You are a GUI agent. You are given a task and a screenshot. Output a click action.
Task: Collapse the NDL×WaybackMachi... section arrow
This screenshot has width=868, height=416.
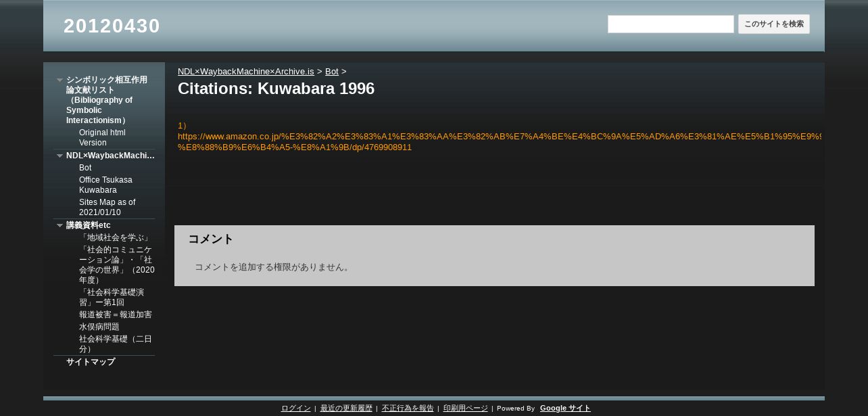tap(59, 156)
